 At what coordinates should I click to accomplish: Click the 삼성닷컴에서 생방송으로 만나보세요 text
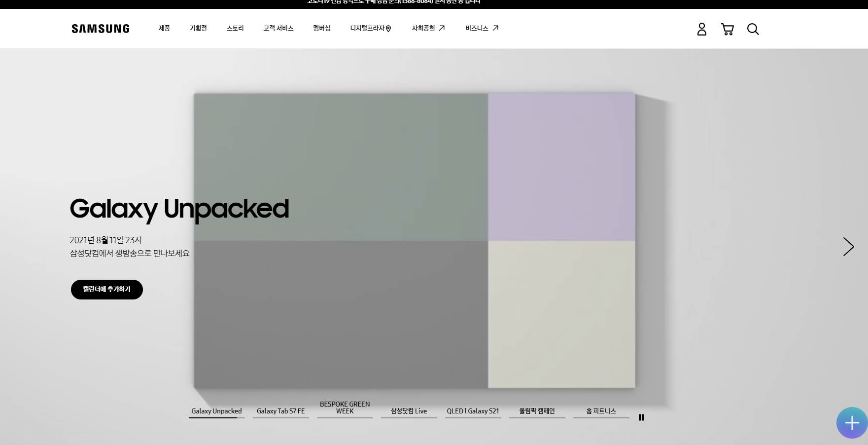pos(130,253)
